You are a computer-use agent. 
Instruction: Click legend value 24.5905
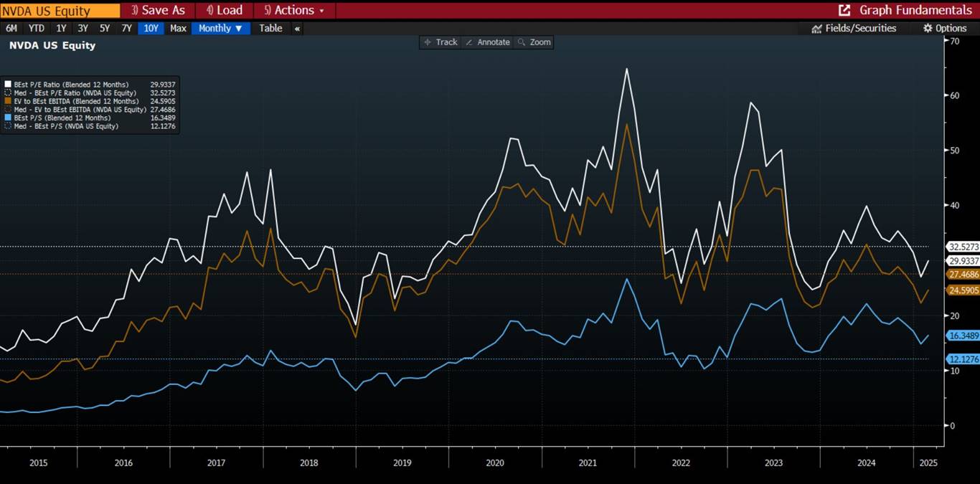(x=163, y=101)
